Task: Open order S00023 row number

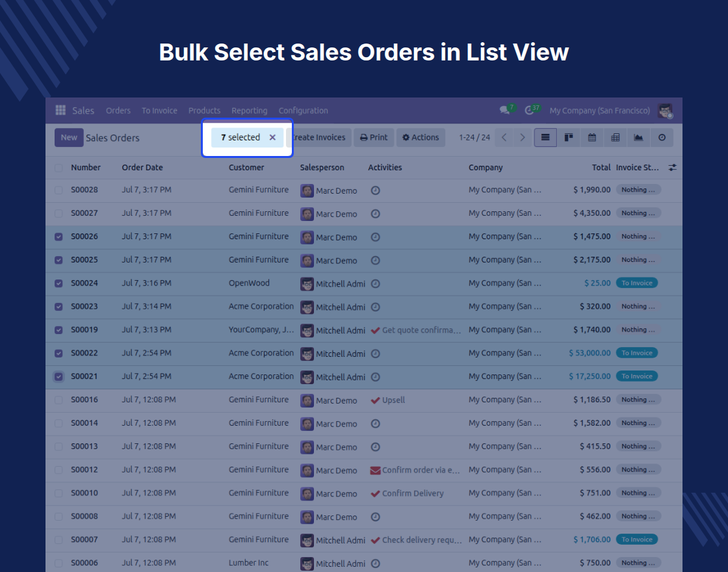Action: pos(84,306)
